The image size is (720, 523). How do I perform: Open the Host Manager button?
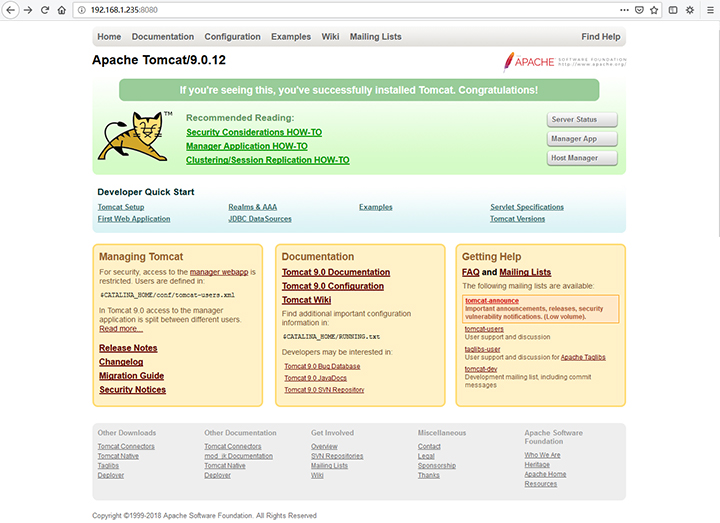[582, 158]
